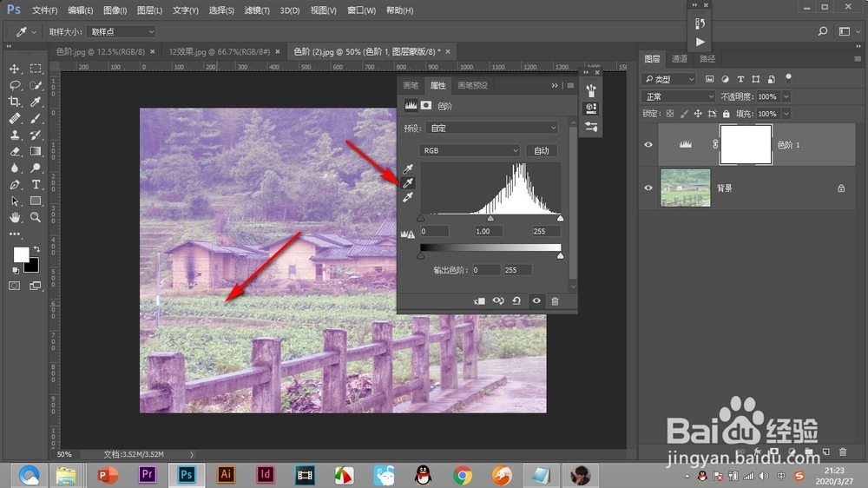Open Premiere Pro from the taskbar
The width and height of the screenshot is (868, 488).
(x=148, y=475)
